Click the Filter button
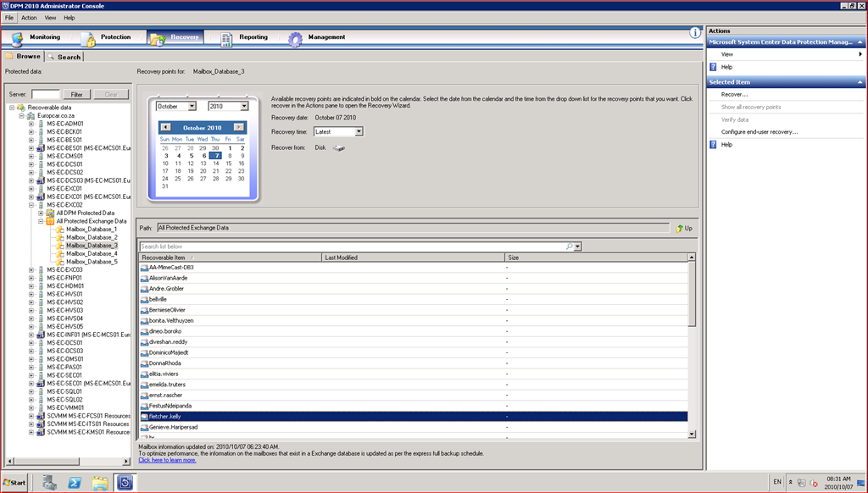The width and height of the screenshot is (868, 493). click(x=76, y=95)
